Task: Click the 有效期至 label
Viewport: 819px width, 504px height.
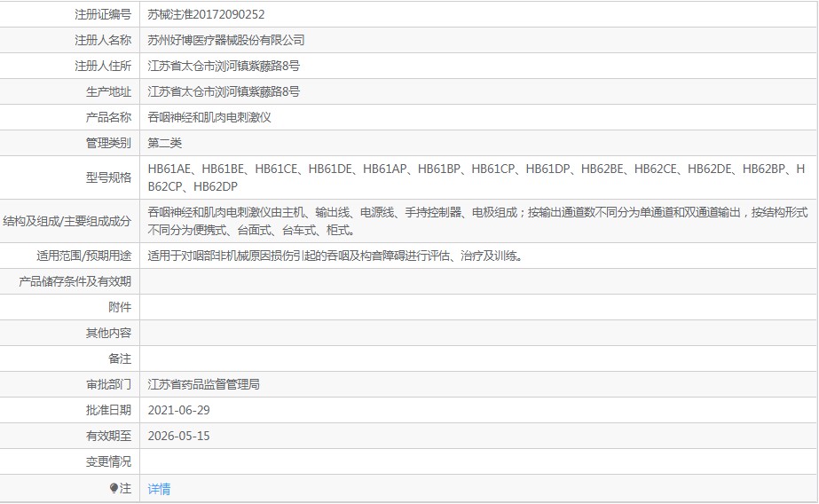Action: pyautogui.click(x=108, y=436)
